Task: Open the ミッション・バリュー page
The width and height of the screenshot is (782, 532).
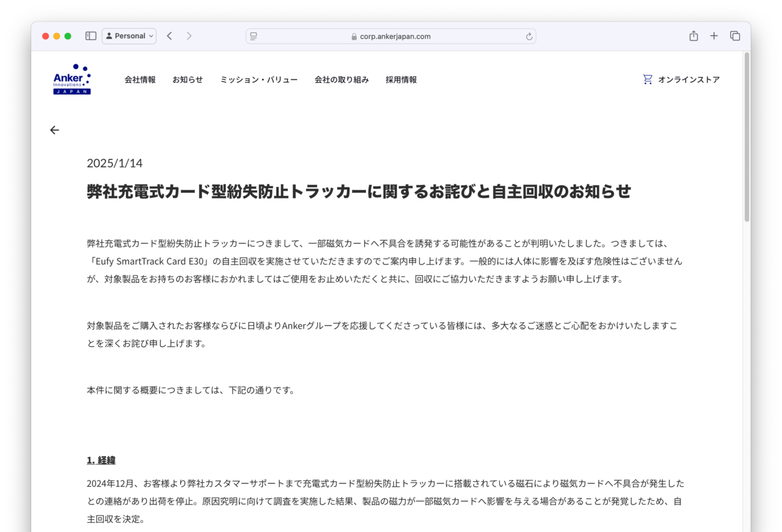Action: tap(259, 79)
